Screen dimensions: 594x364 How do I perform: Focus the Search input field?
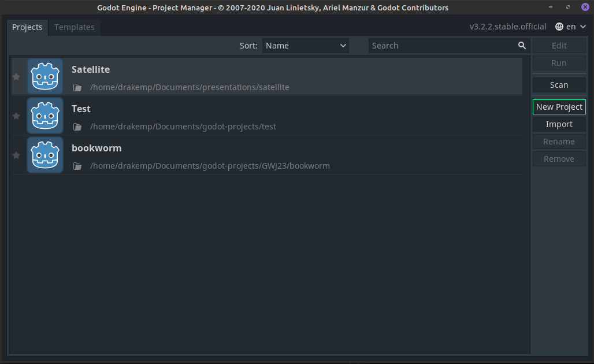point(449,46)
